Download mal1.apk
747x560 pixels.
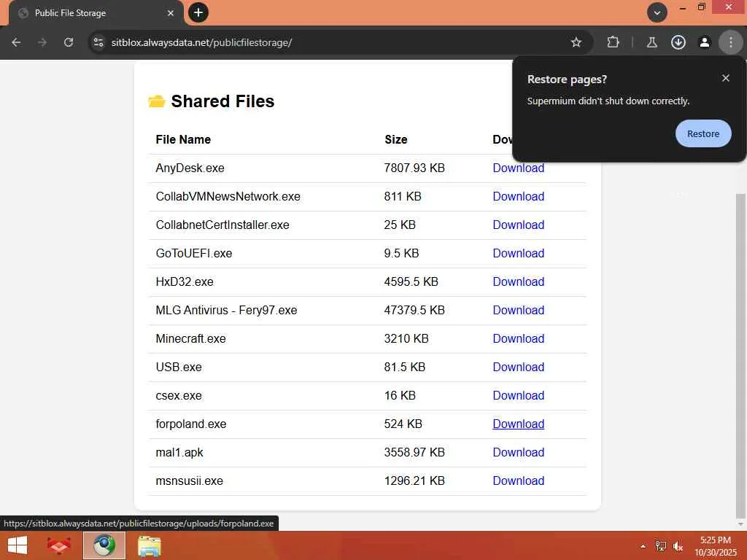tap(519, 452)
